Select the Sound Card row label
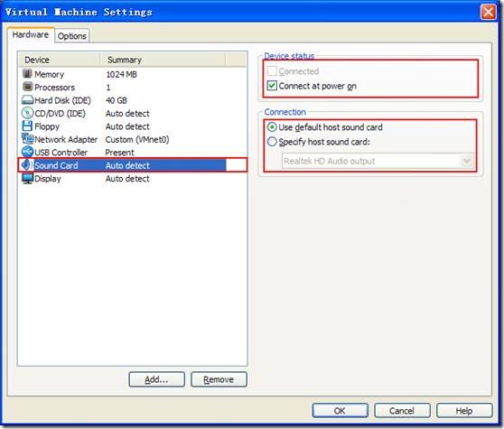Screen dimensions: 504x429 56,165
